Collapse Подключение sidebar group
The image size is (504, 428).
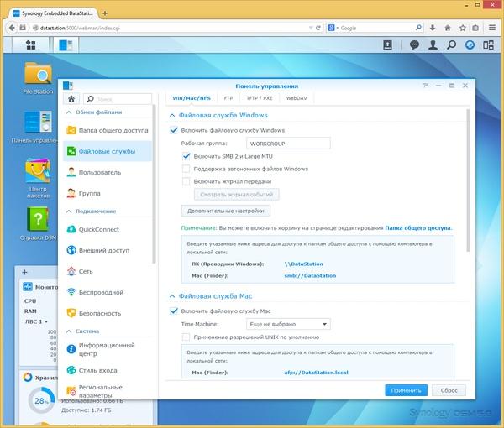click(x=69, y=211)
